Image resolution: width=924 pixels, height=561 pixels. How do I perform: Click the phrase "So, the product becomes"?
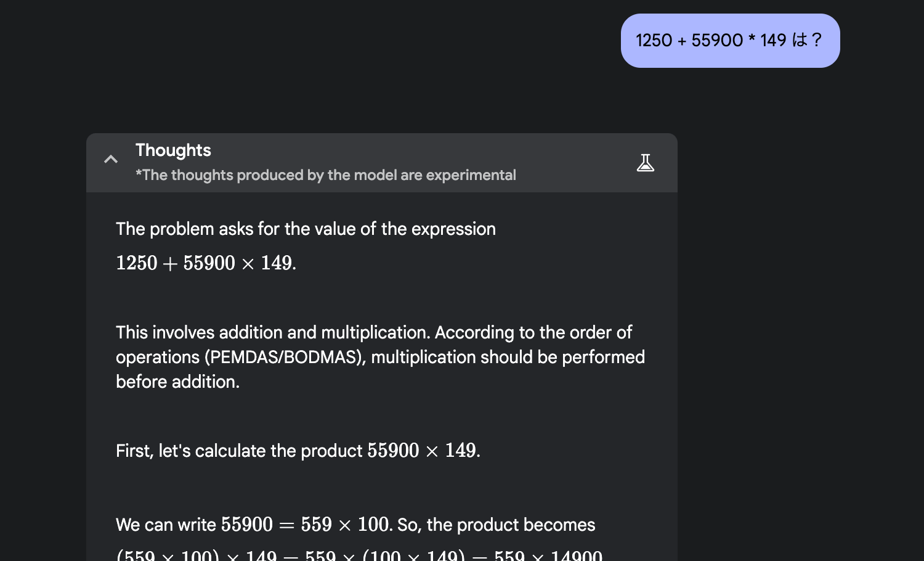point(496,525)
